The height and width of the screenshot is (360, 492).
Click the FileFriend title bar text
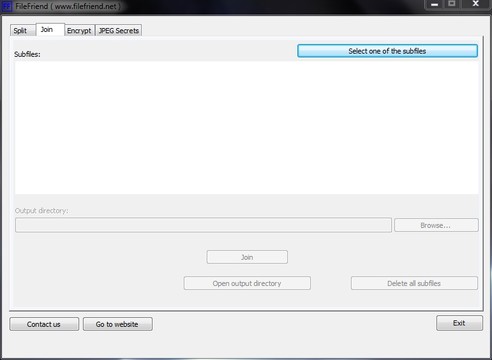(68, 6)
